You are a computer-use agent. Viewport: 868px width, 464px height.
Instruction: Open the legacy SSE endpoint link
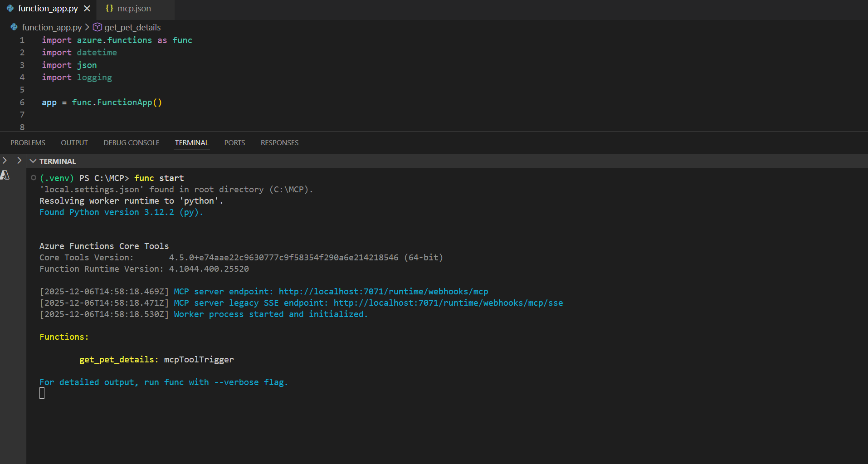point(448,303)
